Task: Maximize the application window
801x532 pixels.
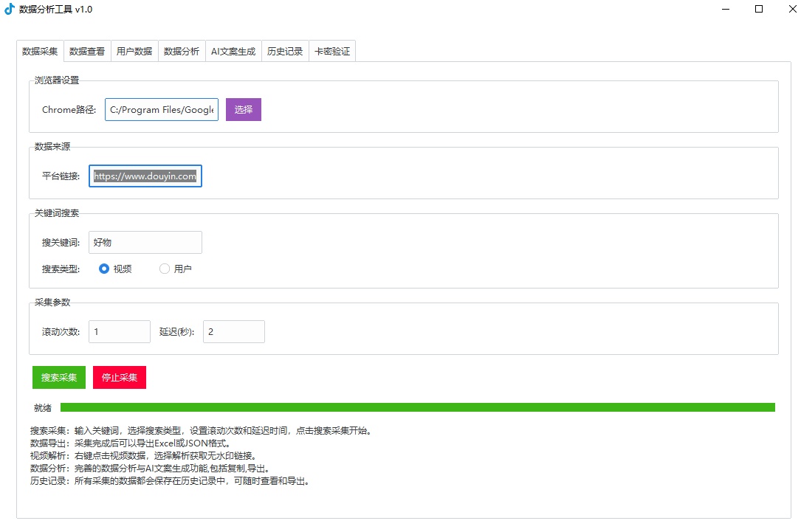Action: [759, 10]
